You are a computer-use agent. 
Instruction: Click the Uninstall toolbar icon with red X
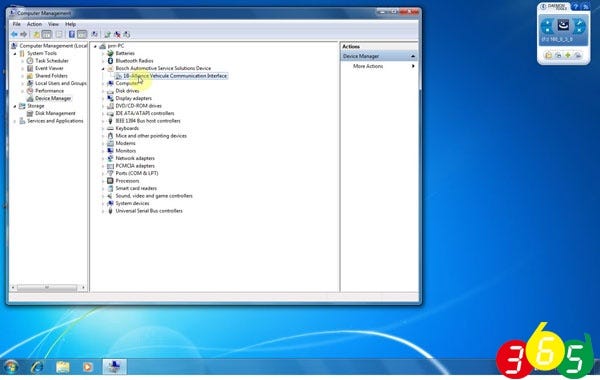[x=117, y=34]
